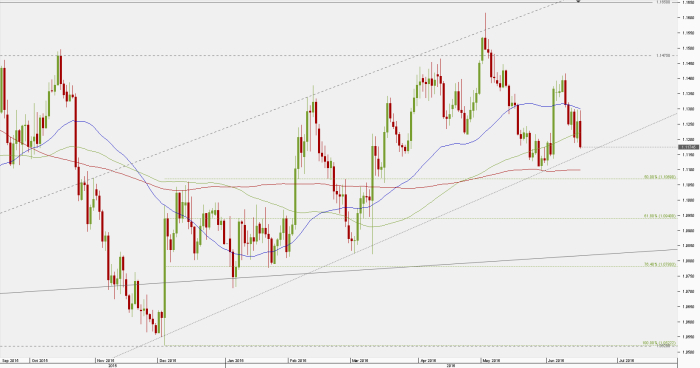Select the highest candle wick in early May
700x368 pixels.
[x=485, y=25]
